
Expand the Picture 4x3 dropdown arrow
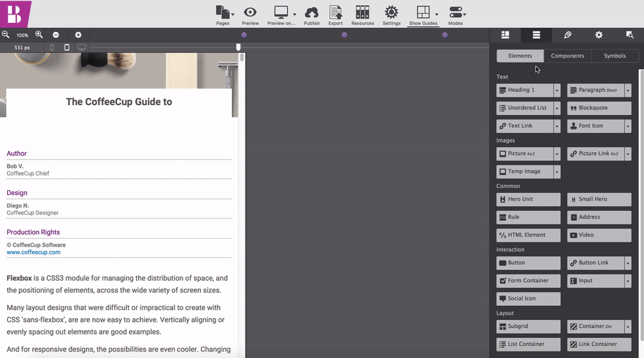point(557,154)
